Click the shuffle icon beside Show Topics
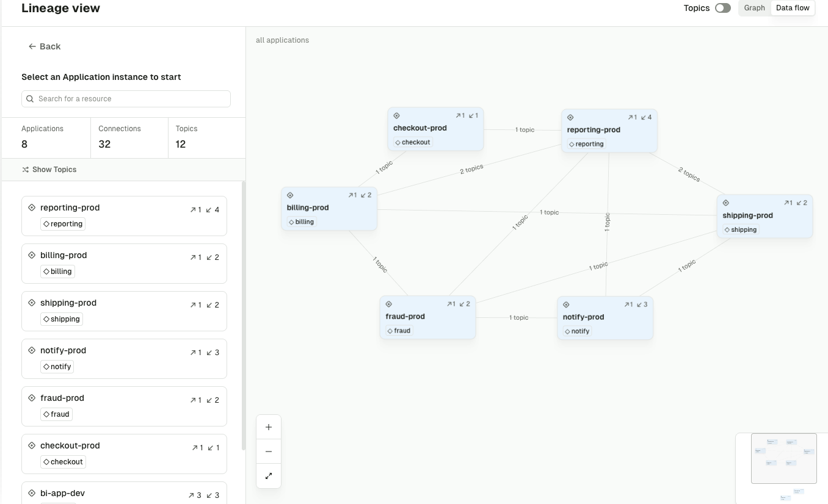The image size is (828, 504). (25, 170)
